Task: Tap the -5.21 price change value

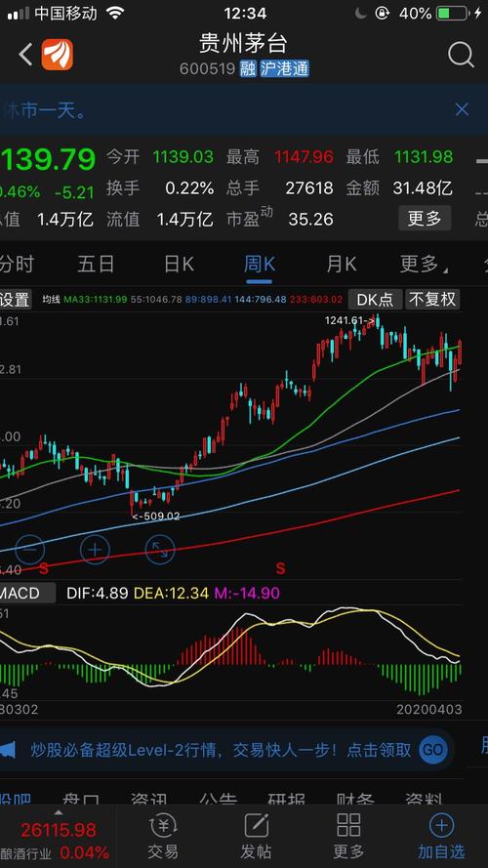Action: 74,192
